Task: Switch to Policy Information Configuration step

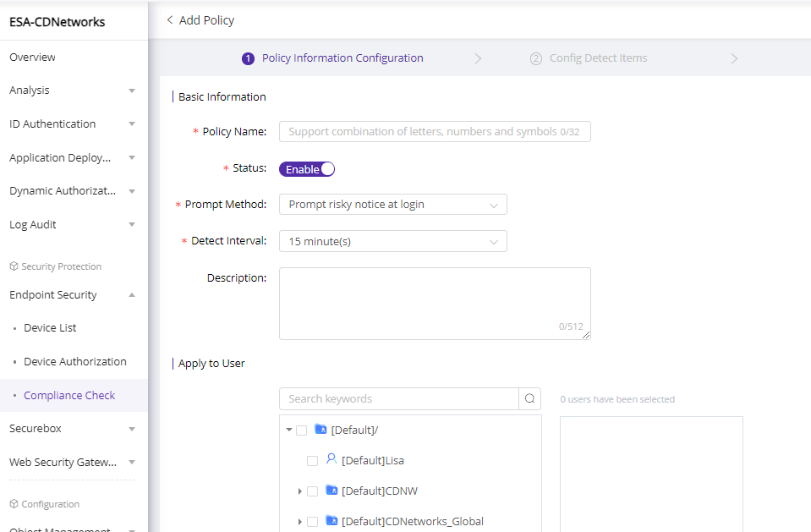Action: click(x=342, y=58)
